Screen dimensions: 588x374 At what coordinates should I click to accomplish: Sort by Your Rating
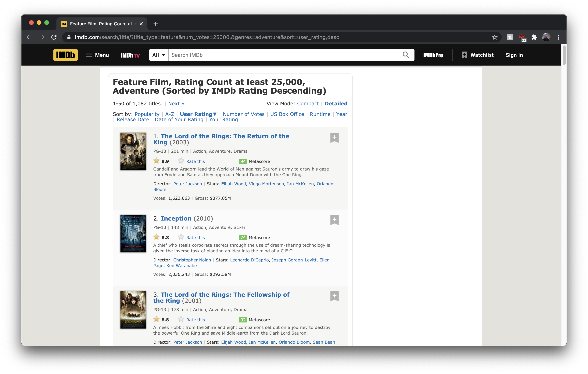(223, 119)
